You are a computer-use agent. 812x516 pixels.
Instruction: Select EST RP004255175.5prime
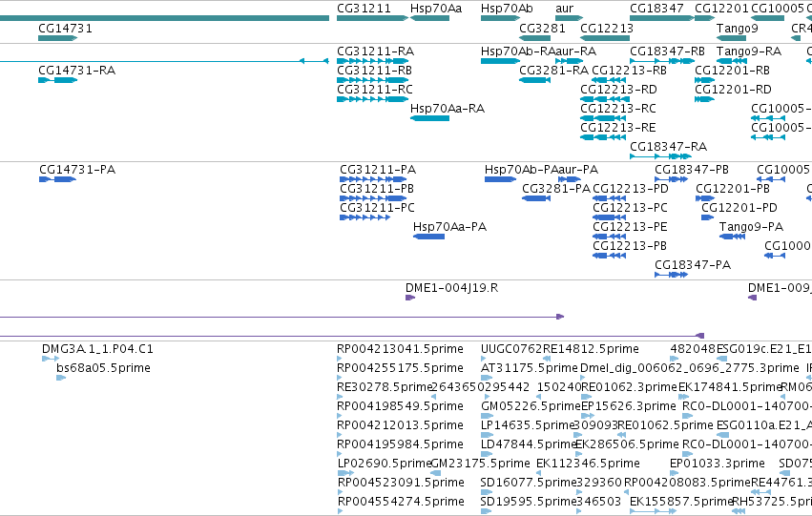[x=340, y=378]
